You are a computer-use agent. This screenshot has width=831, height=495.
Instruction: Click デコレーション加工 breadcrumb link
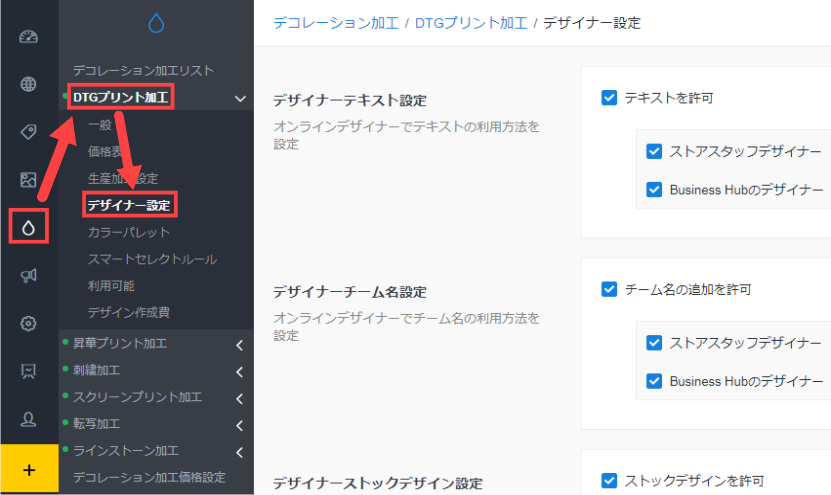335,22
